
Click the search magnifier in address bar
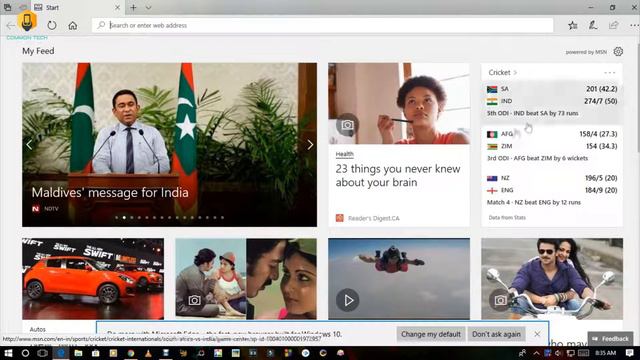coord(101,25)
